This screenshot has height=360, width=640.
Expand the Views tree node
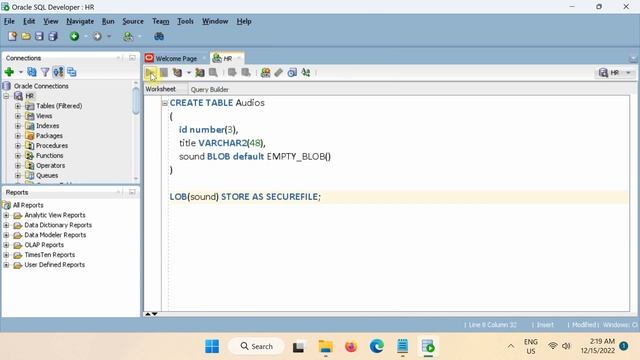tap(18, 116)
